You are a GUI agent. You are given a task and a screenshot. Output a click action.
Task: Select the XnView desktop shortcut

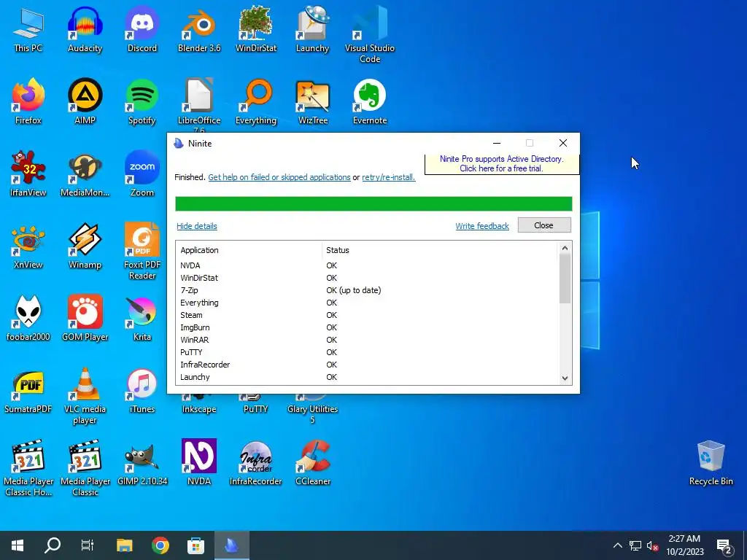[x=28, y=246]
